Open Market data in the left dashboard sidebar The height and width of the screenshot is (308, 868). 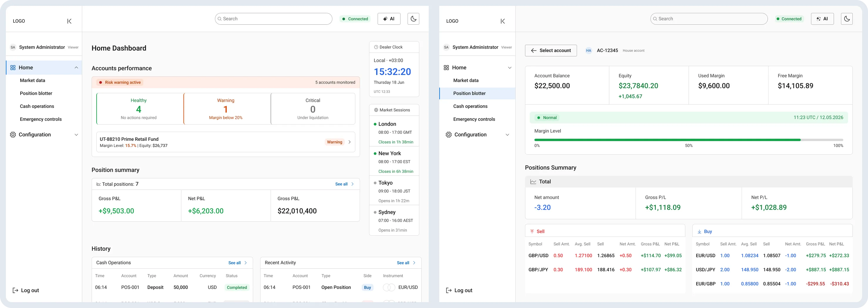(32, 80)
